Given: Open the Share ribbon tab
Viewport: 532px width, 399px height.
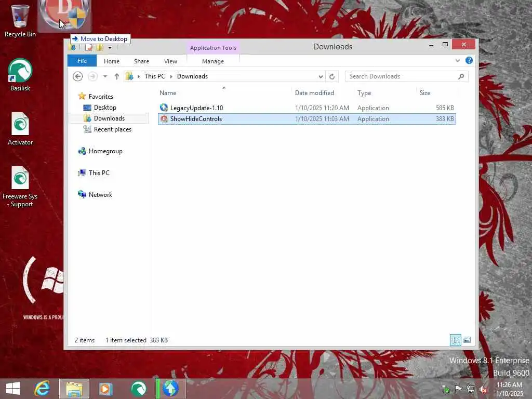Looking at the screenshot, I should [141, 61].
